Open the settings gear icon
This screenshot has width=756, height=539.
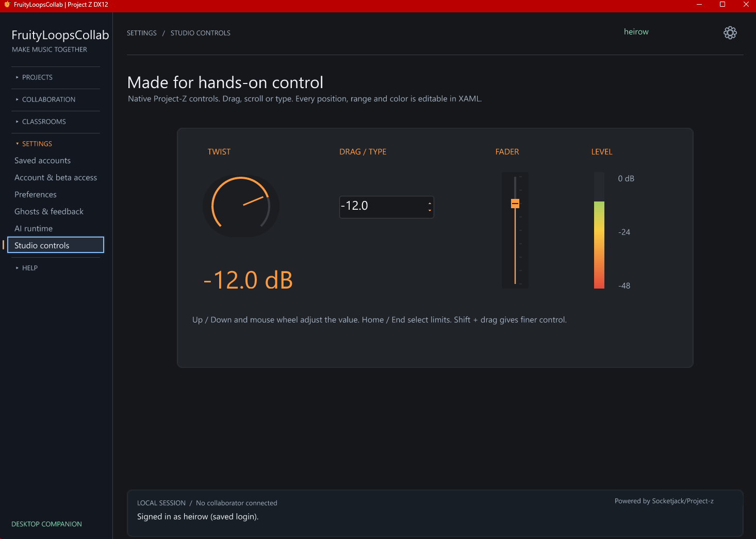730,32
